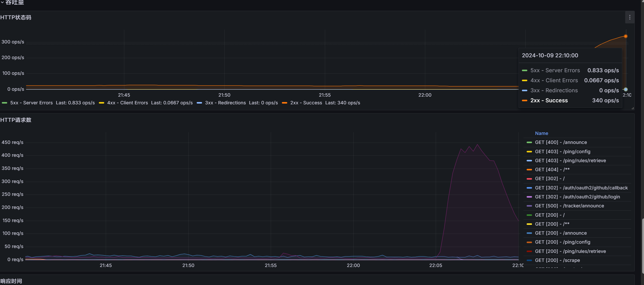Viewport: 644px width, 285px height.
Task: Click the HTTP请求数 panel title
Action: point(16,120)
